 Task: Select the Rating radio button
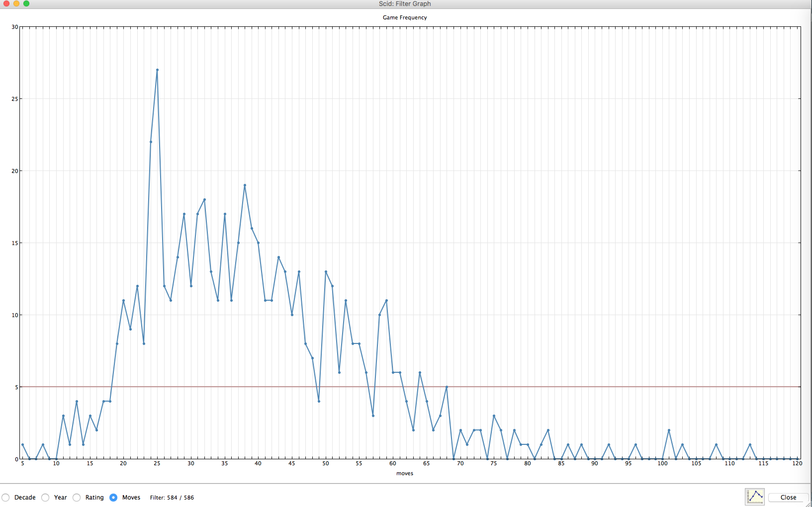tap(77, 497)
